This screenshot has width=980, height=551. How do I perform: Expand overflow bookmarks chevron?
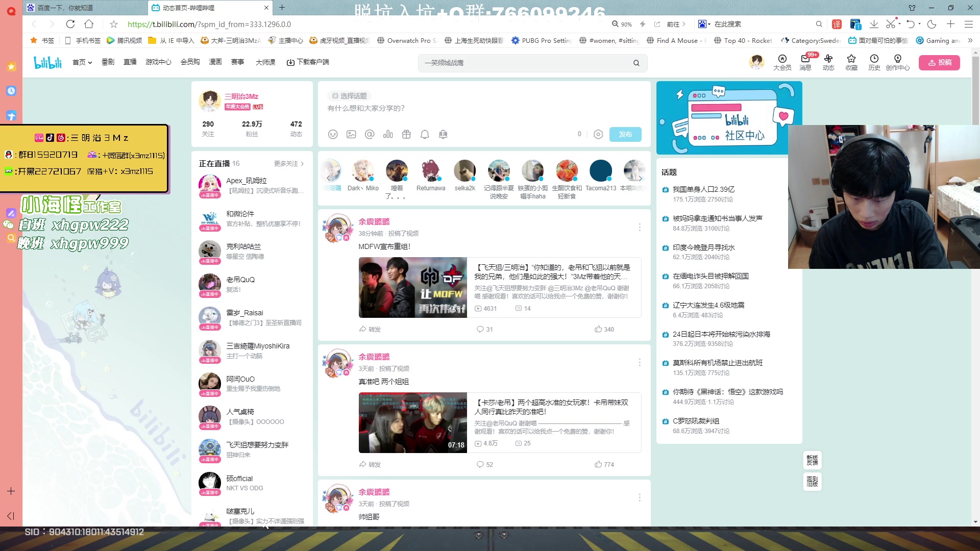(x=970, y=40)
